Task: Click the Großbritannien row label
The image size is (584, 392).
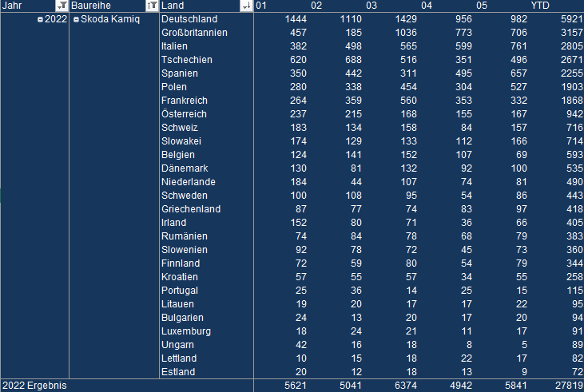Action: (194, 33)
